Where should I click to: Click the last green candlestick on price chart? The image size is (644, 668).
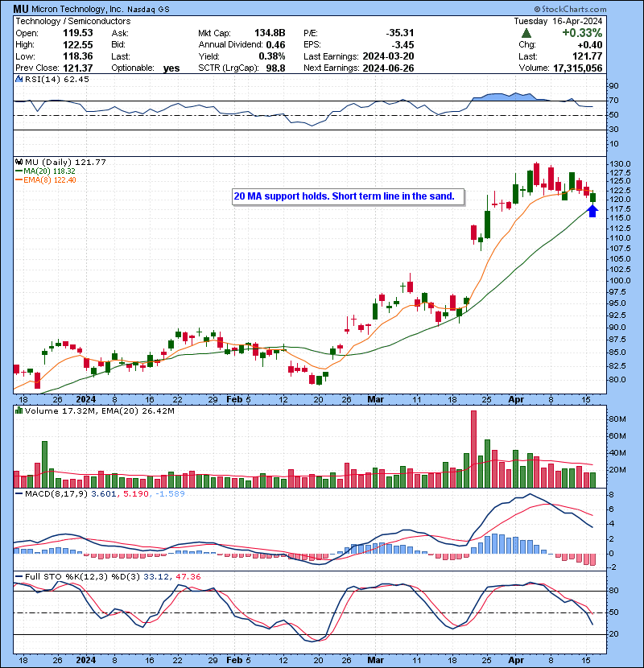click(x=592, y=198)
